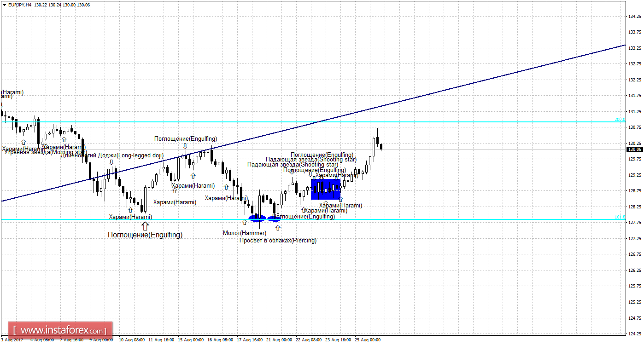Viewport: 644px width, 345px height.
Task: Click the 15 Aug 00:00 time label
Action: pos(191,340)
